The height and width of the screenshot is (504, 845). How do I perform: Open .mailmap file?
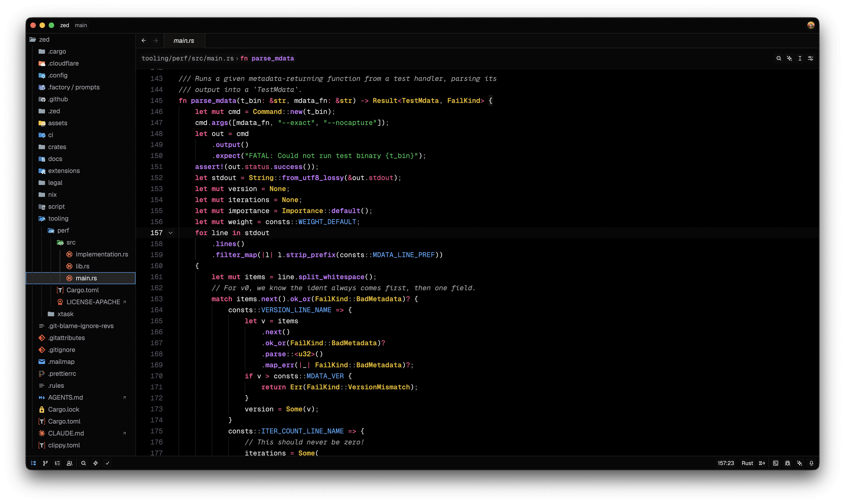click(81, 361)
